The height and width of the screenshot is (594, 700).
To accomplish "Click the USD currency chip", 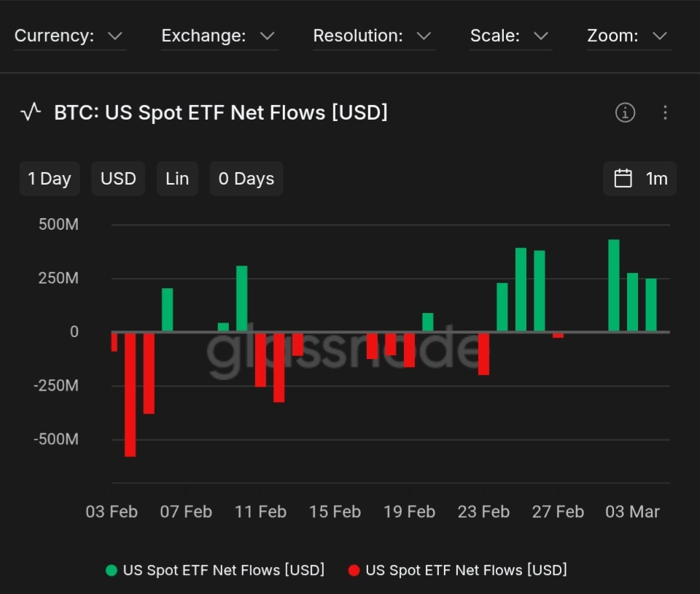I will point(118,179).
